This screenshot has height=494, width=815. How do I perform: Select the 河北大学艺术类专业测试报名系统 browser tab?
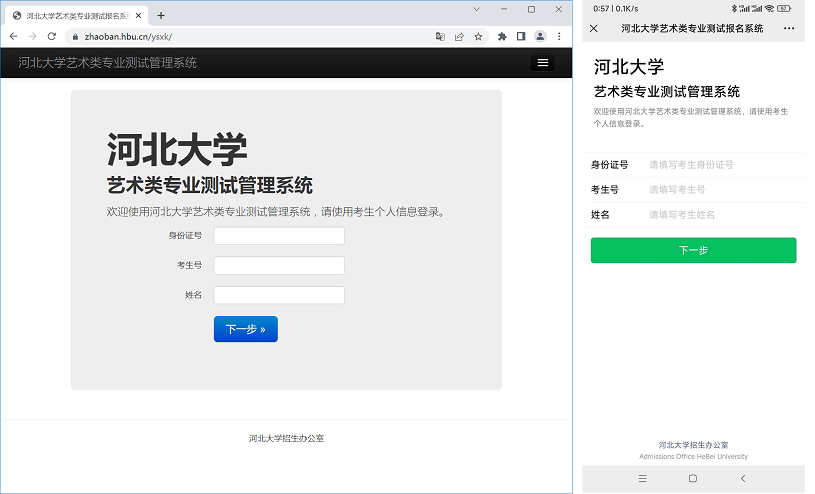76,16
